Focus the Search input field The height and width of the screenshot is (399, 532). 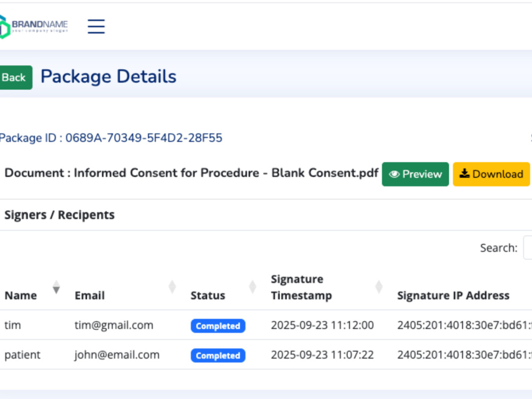(528, 248)
